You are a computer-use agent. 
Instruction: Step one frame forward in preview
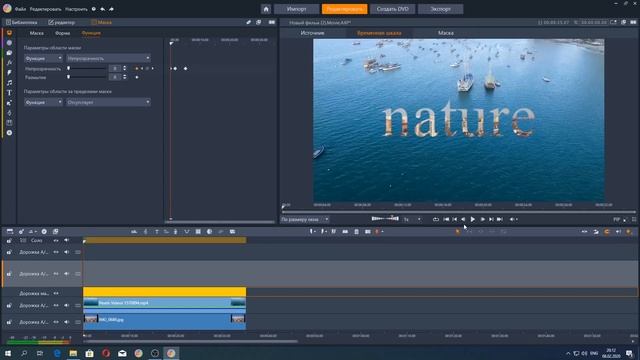pos(482,220)
